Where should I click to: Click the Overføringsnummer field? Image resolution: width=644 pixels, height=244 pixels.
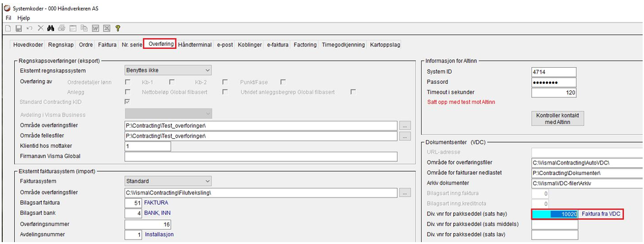click(148, 224)
